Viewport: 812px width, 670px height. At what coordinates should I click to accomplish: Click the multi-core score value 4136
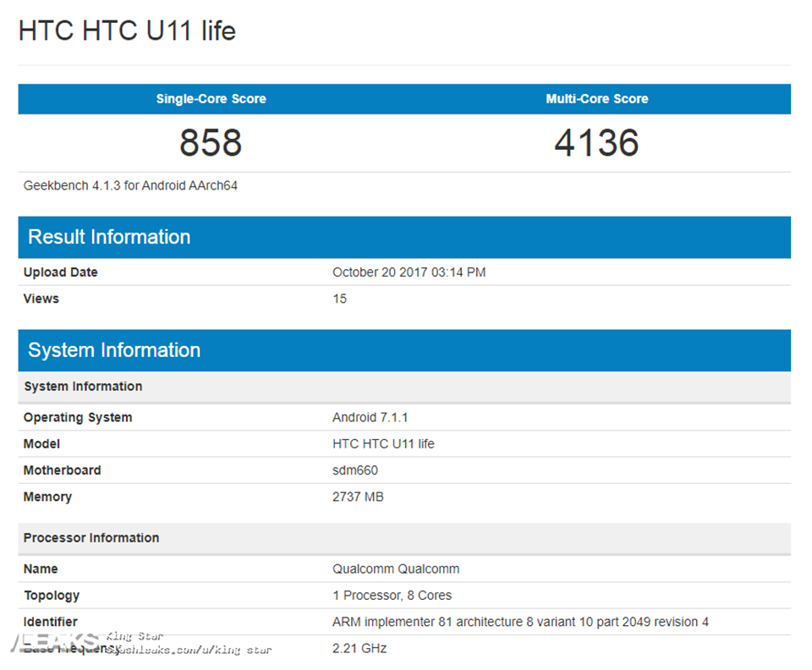tap(596, 143)
